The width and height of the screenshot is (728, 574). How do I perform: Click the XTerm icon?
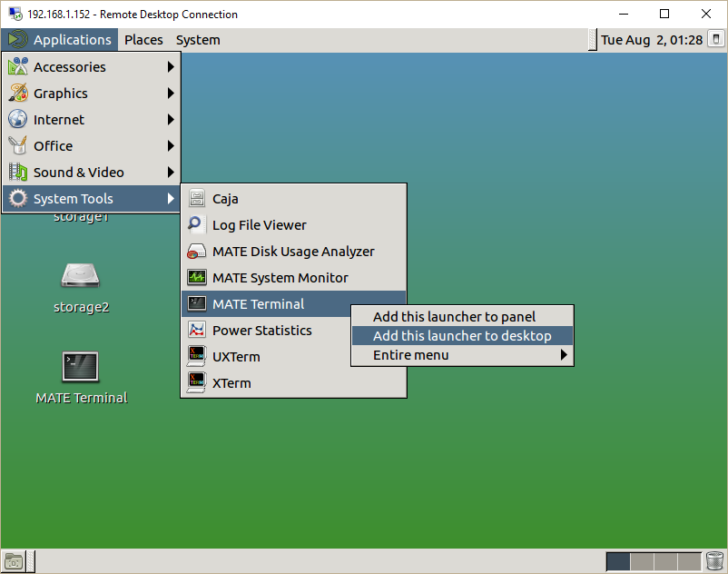[196, 382]
